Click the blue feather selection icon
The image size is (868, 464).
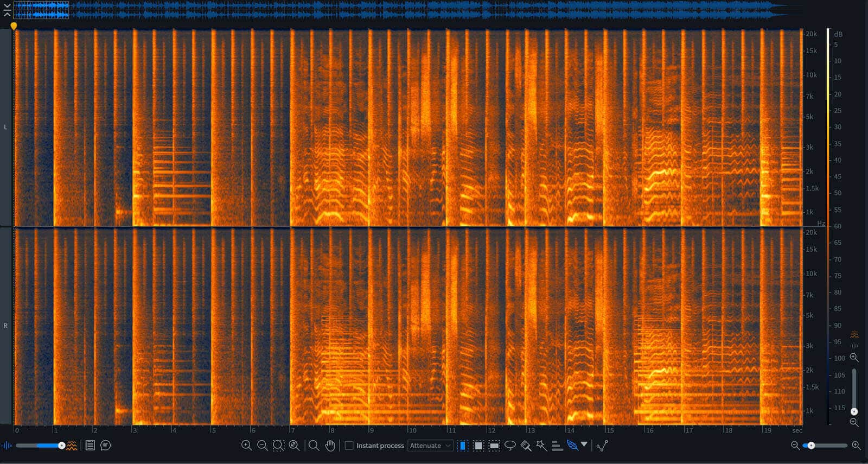(572, 445)
